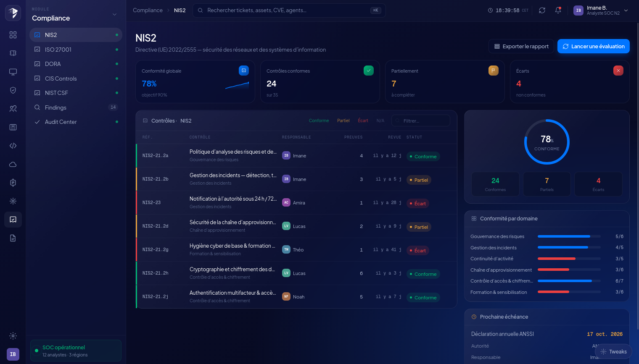Open the Imane B. user menu
This screenshot has width=639, height=364.
point(601,10)
